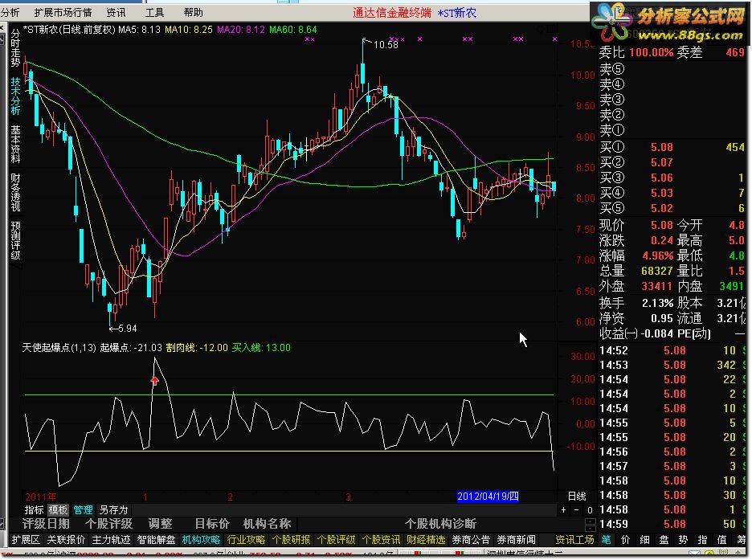
Task: Open the 券商新闻 tab
Action: tap(516, 540)
